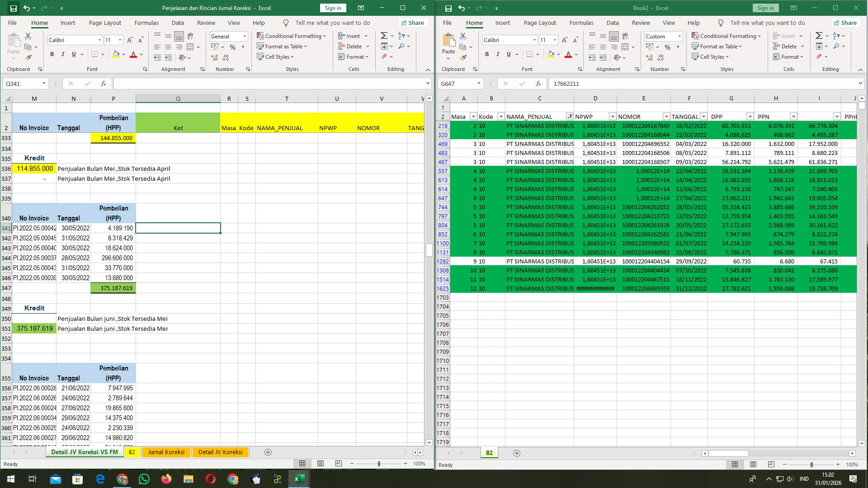Click Format as Table in Book2 ribbon

coord(719,46)
